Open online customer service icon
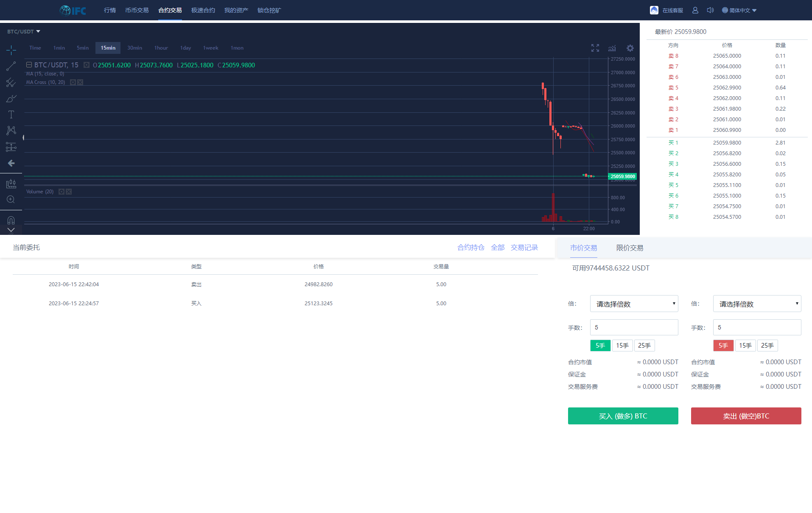812x513 pixels. coord(654,10)
